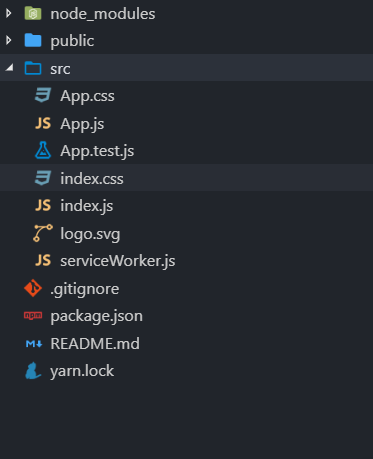Expand the node_modules folder arrow
The image size is (373, 459).
click(x=9, y=13)
